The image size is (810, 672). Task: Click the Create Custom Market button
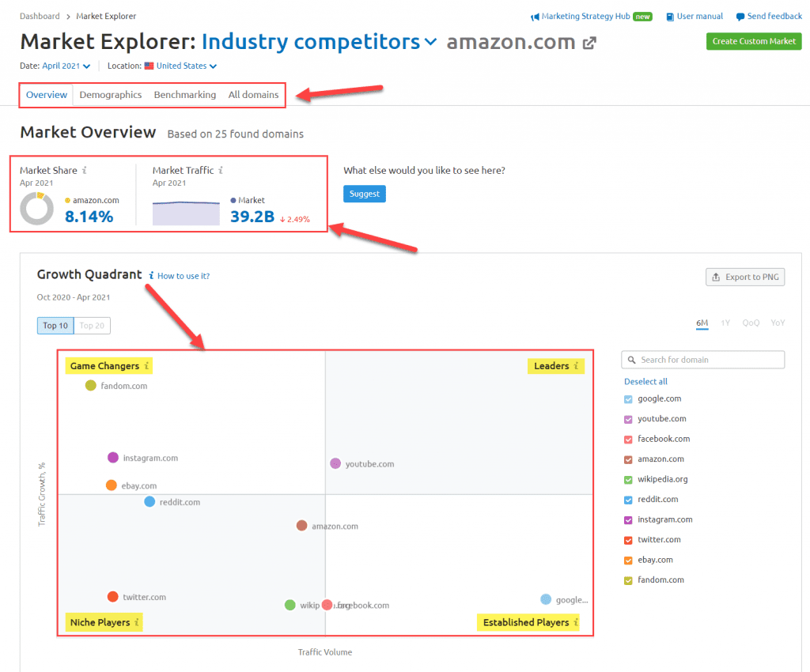point(753,41)
